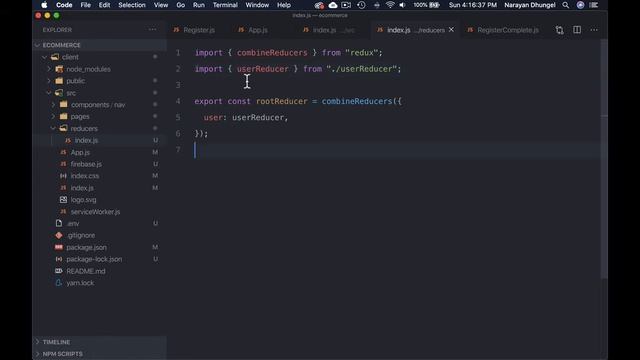640x360 pixels.
Task: Open the Apple menu
Action: (x=44, y=5)
